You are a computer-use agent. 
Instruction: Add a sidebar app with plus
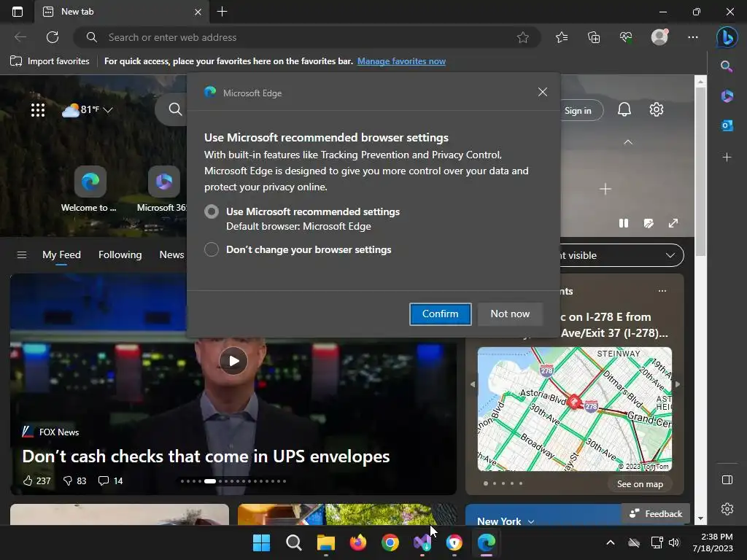[727, 157]
